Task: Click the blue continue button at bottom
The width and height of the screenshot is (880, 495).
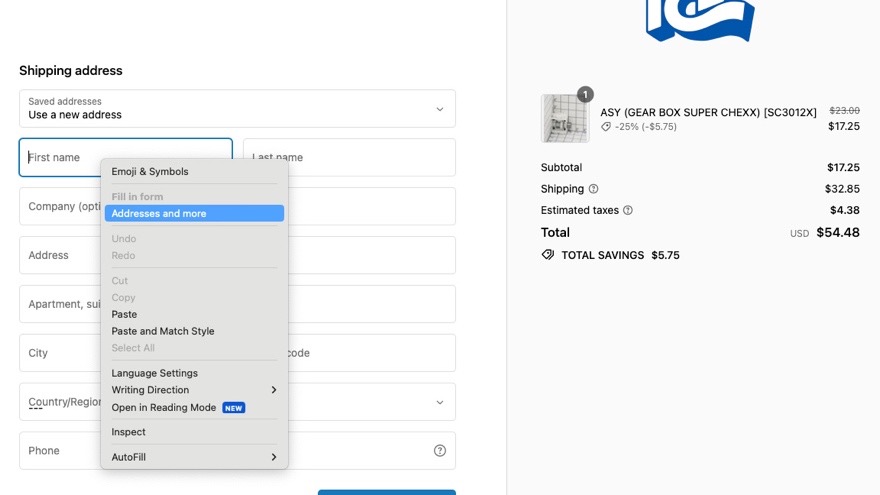Action: click(387, 492)
